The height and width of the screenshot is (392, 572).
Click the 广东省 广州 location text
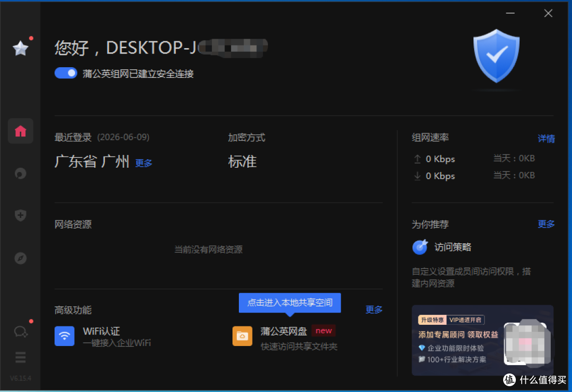[x=92, y=161]
